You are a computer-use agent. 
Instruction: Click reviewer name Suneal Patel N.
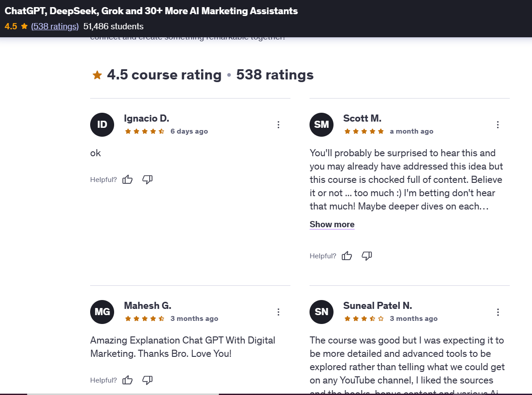pos(377,305)
